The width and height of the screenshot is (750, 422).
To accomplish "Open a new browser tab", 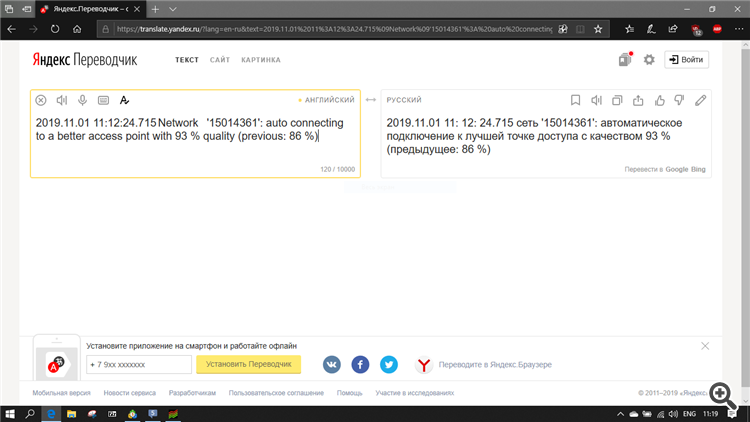I will click(155, 9).
